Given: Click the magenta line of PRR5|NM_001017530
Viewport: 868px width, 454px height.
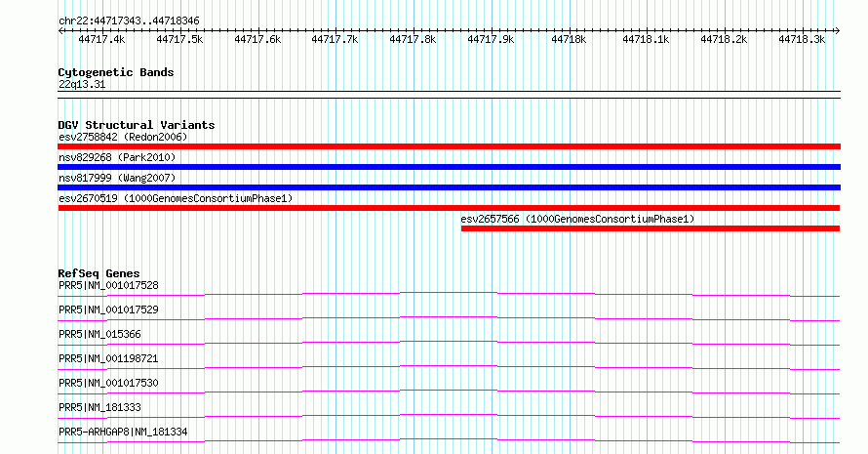Looking at the screenshot, I should pos(449,392).
